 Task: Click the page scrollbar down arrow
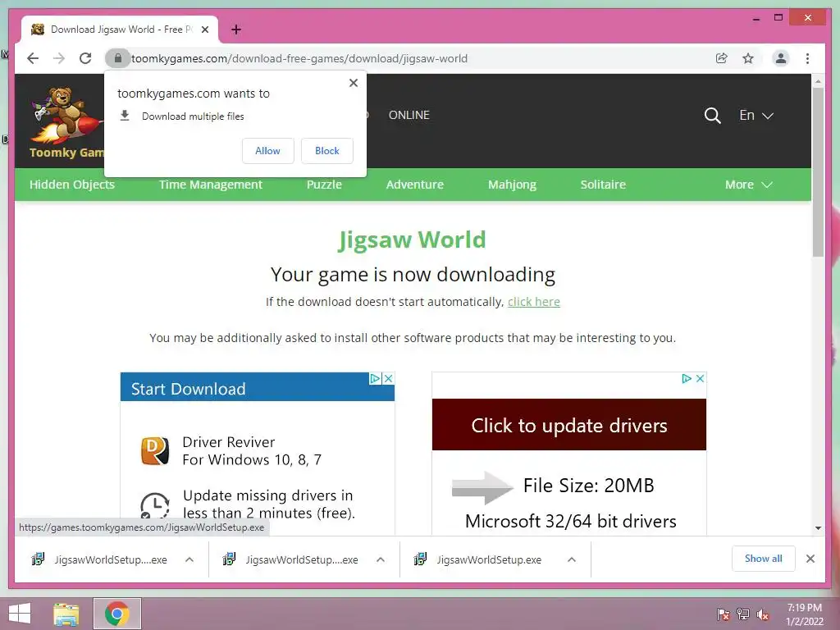point(818,527)
